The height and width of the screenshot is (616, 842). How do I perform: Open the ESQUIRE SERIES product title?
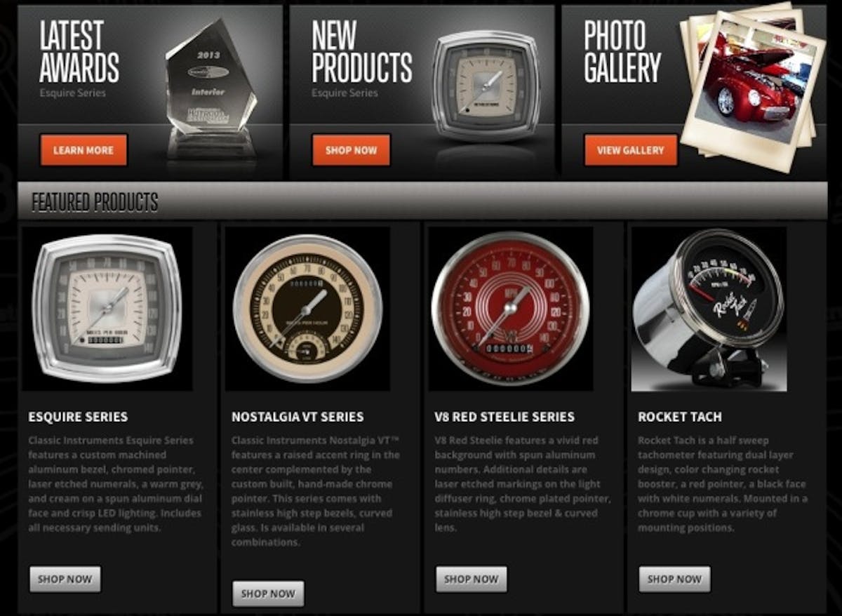coord(78,417)
